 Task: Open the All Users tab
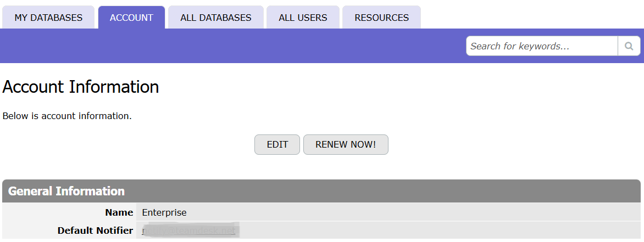coord(303,18)
